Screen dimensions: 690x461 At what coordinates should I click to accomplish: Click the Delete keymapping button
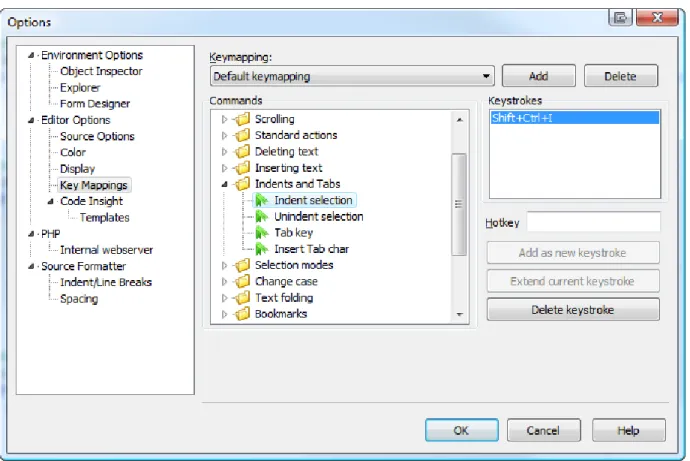tap(620, 76)
